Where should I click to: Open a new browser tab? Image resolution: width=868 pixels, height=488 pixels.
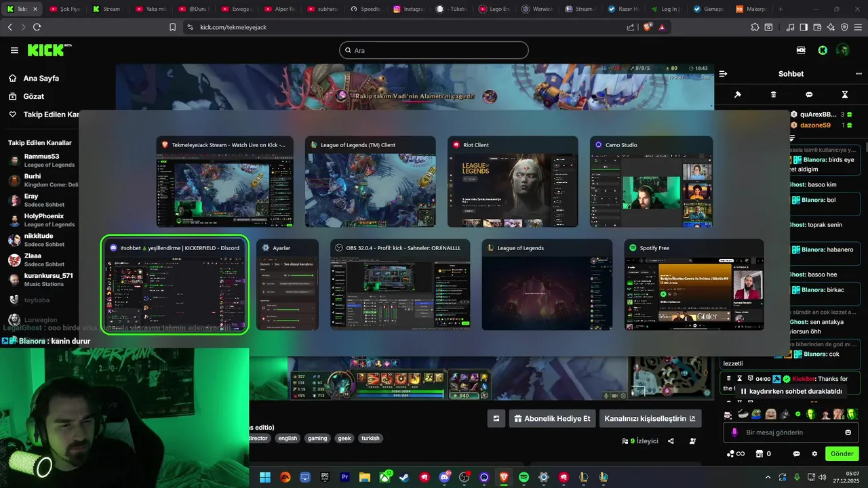pyautogui.click(x=781, y=9)
